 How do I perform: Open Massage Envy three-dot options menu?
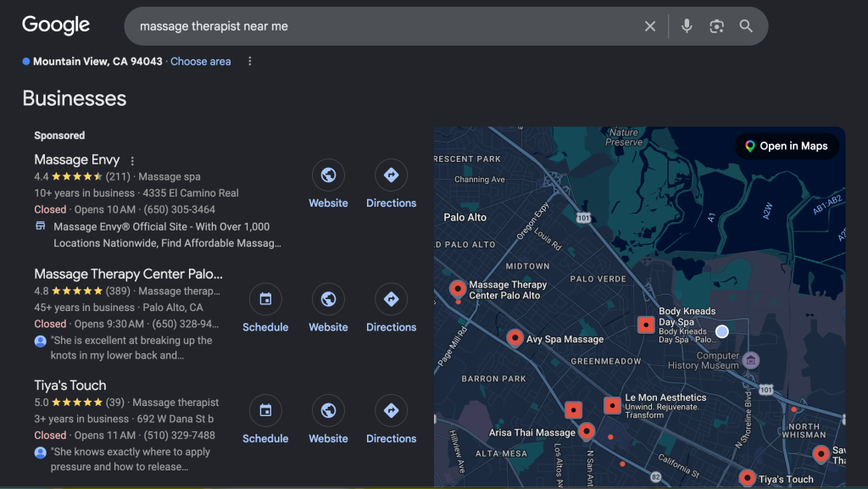[x=131, y=161]
